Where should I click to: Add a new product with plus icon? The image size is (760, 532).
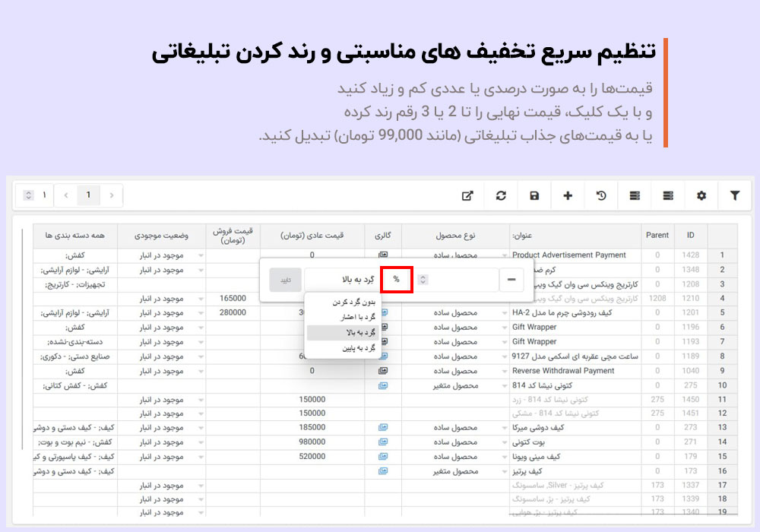pyautogui.click(x=568, y=196)
